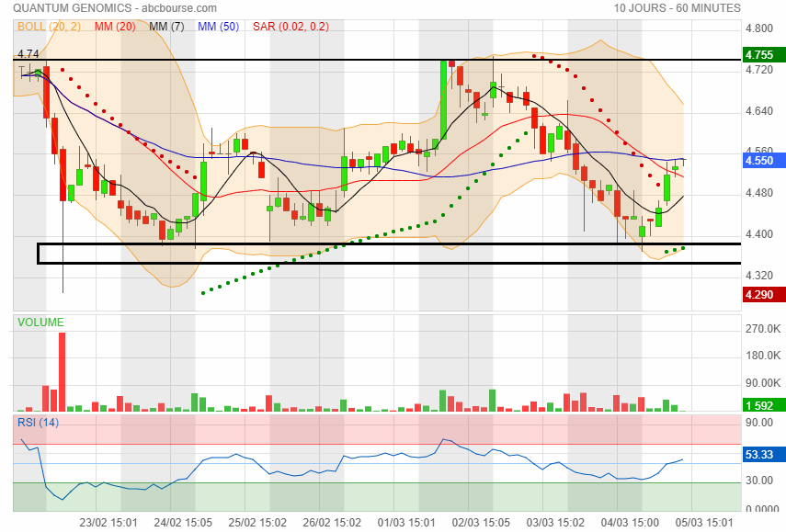Click the 24/02 15:05 date label
This screenshot has height=532, width=786.
tap(183, 523)
